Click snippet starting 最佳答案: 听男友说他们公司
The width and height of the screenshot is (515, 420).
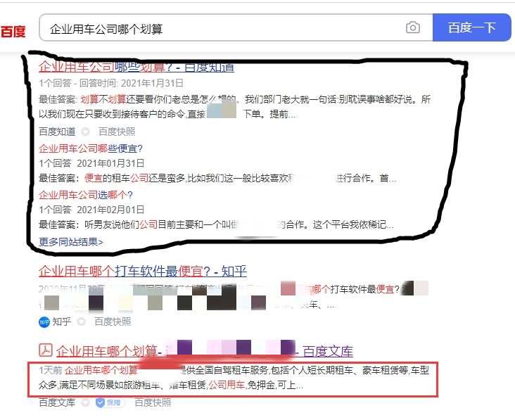click(x=216, y=225)
